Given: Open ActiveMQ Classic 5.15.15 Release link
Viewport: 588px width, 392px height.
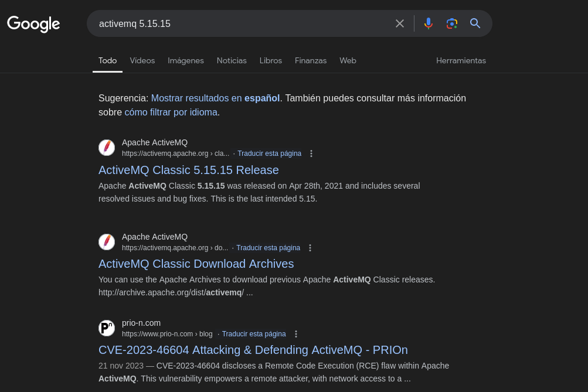Looking at the screenshot, I should pos(189,170).
